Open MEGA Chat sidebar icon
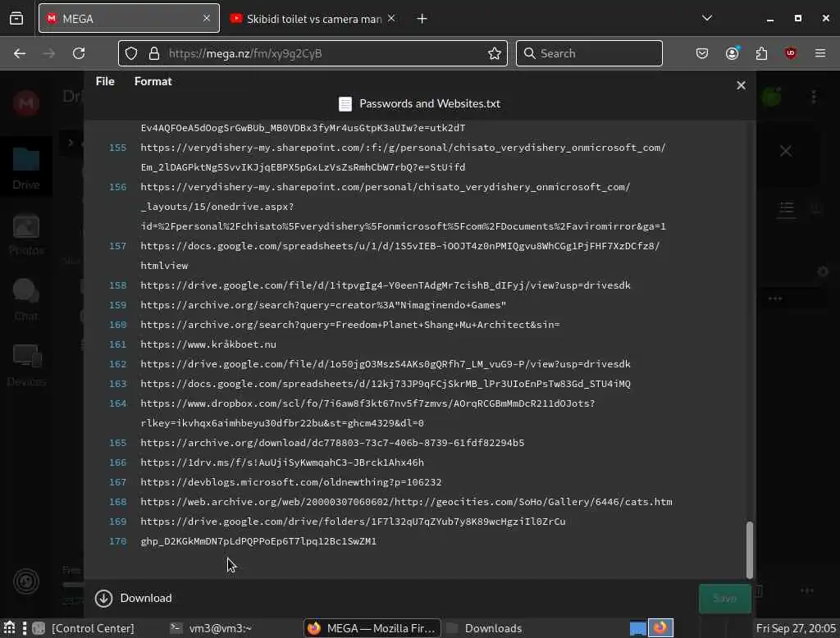This screenshot has height=638, width=840. [x=25, y=300]
